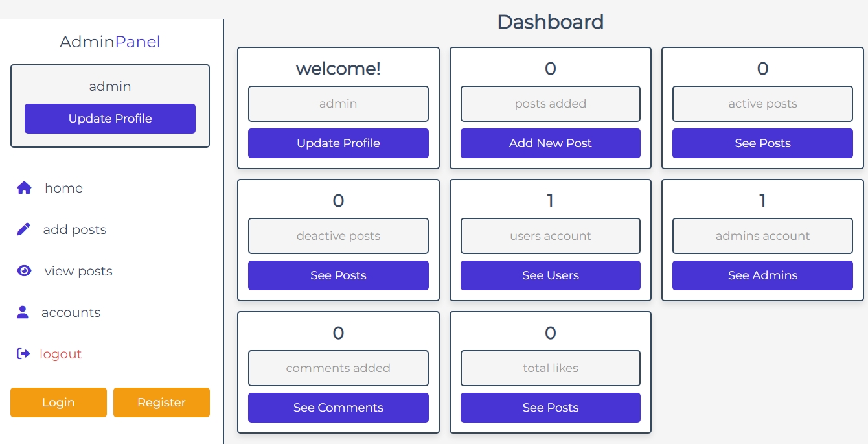
Task: Click the See Admins button
Action: (762, 275)
